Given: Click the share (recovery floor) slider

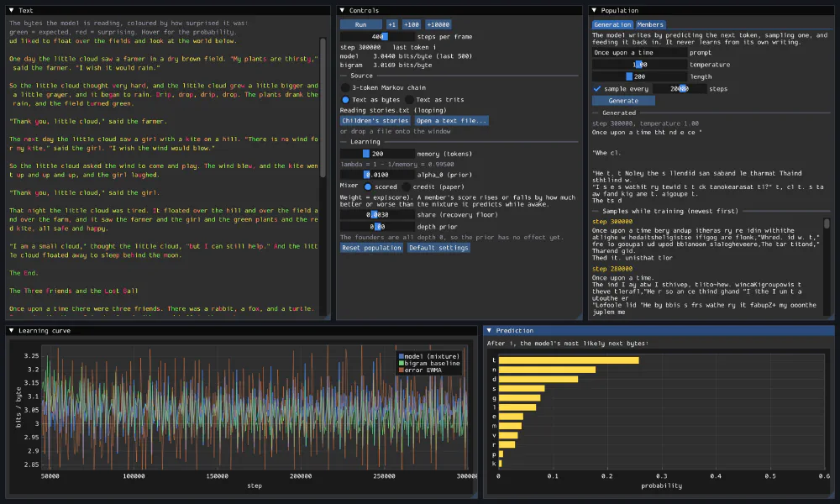Looking at the screenshot, I should click(377, 215).
